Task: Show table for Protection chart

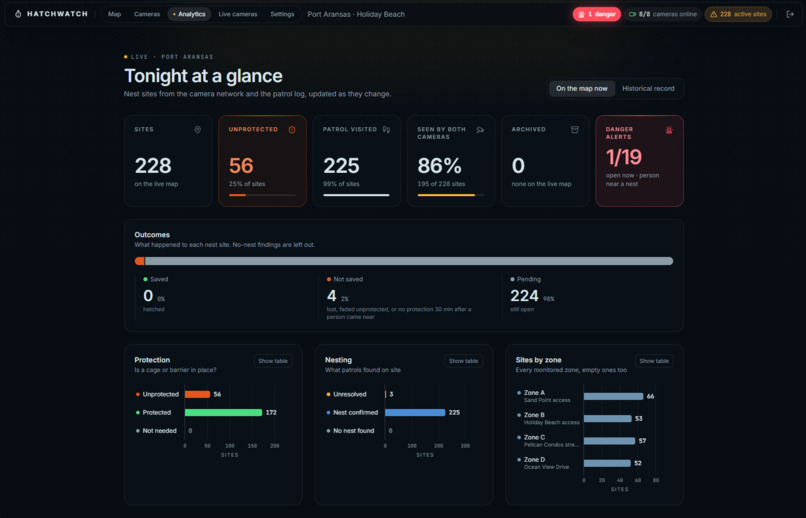Action: (x=273, y=361)
